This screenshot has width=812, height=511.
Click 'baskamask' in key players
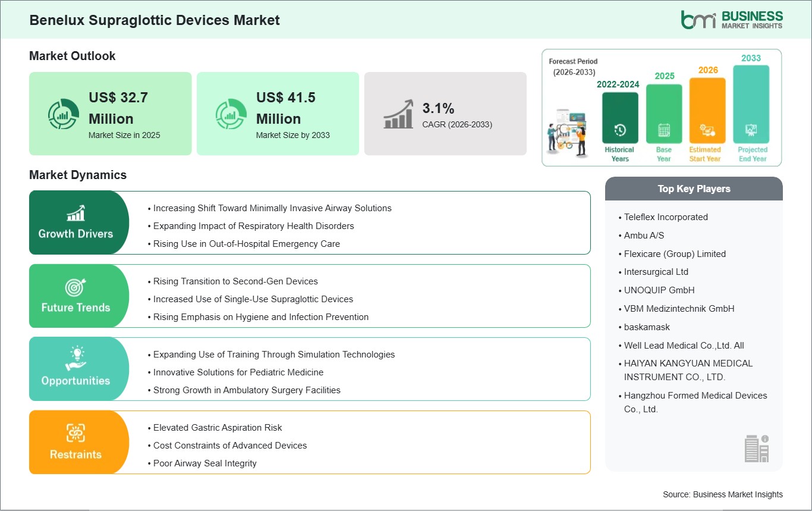(x=647, y=327)
